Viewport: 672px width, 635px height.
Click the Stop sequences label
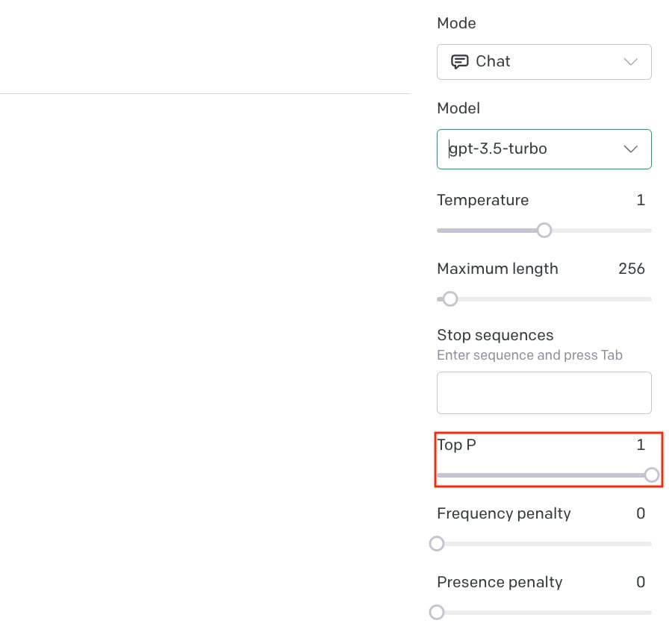pos(495,335)
